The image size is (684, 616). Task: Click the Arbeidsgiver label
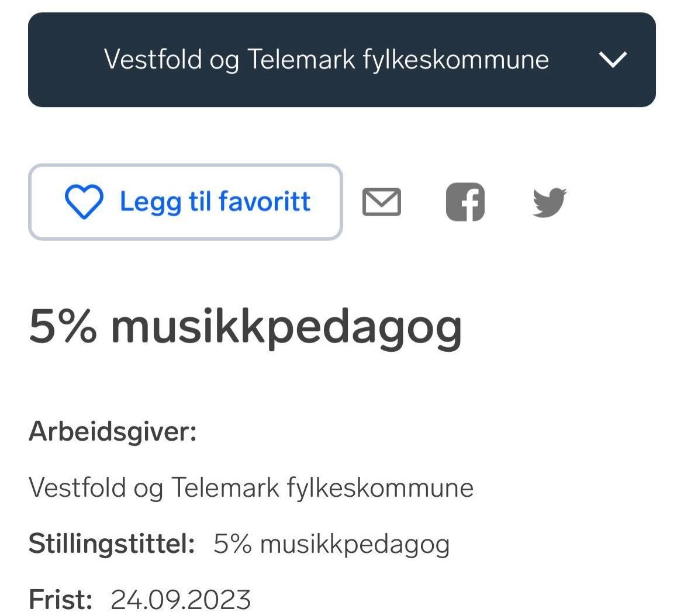(x=112, y=432)
